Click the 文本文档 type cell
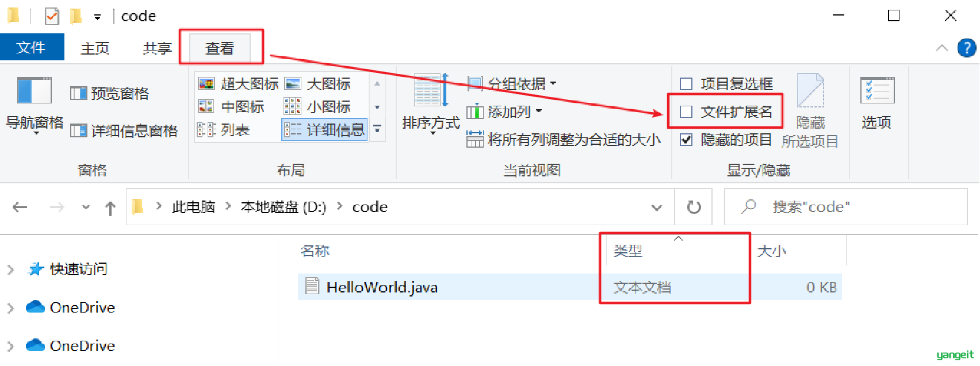This screenshot has width=980, height=366. pyautogui.click(x=642, y=287)
